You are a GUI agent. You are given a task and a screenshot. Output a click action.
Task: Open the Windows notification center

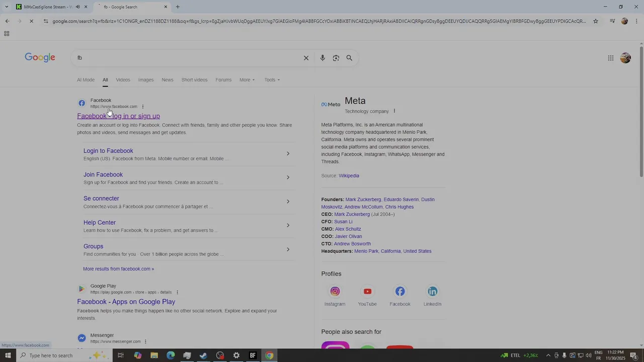click(634, 355)
